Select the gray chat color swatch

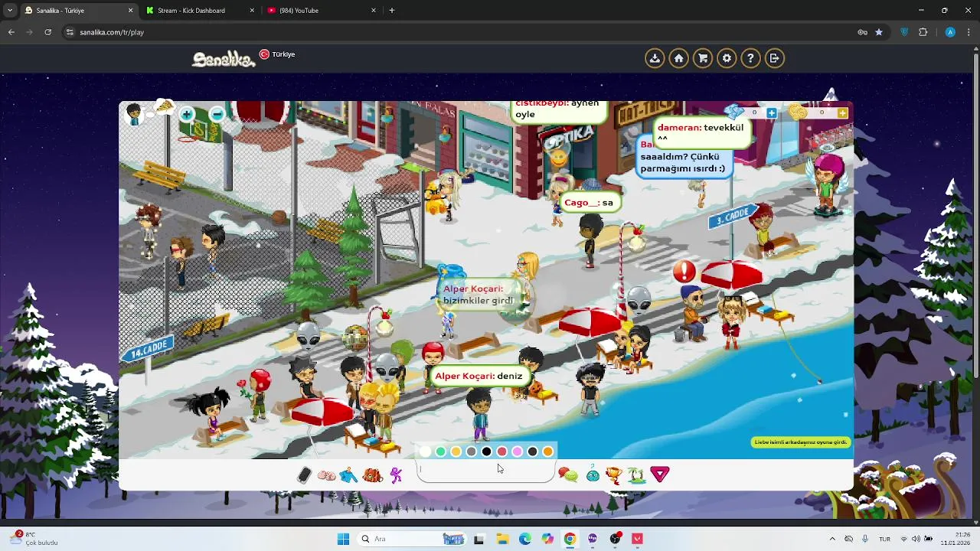point(472,452)
